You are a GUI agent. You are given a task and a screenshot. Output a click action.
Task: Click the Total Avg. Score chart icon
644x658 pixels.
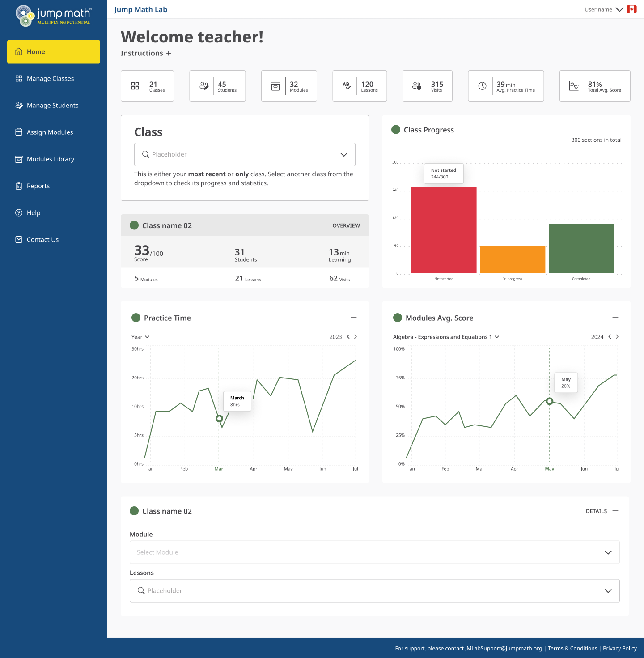tap(573, 86)
